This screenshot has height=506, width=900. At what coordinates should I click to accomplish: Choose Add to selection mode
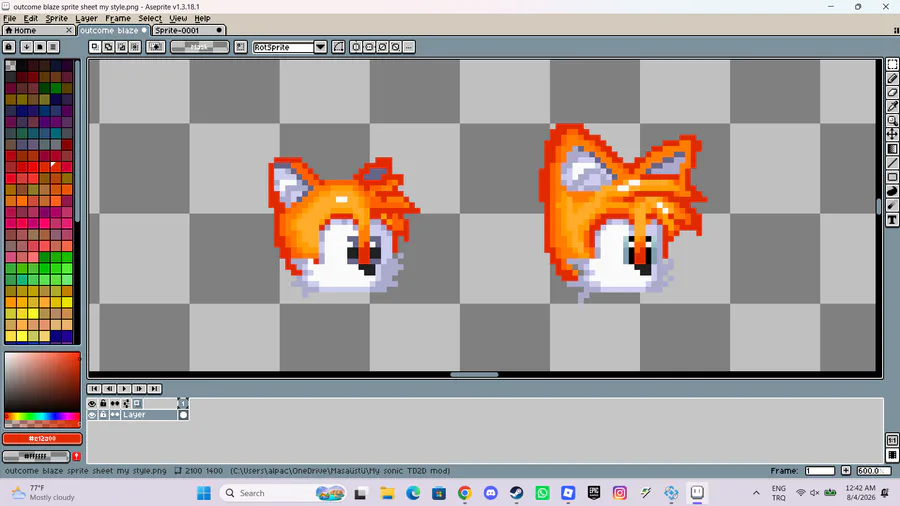click(x=108, y=47)
